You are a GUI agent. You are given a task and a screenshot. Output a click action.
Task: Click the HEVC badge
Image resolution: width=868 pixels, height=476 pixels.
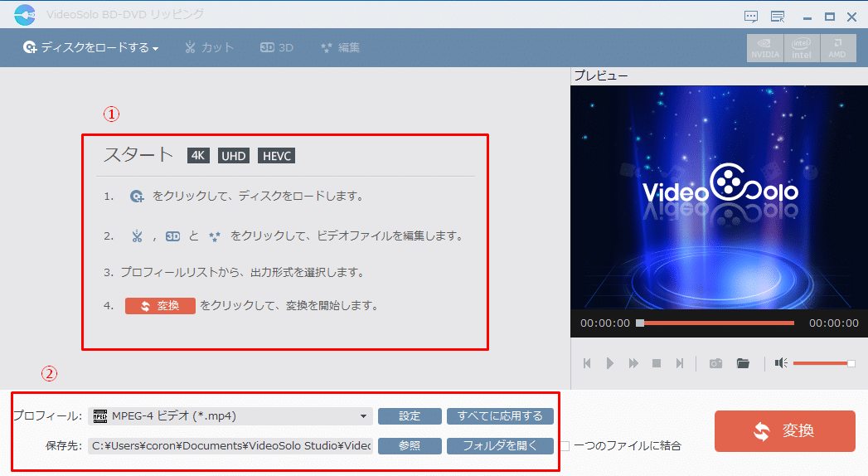point(276,156)
